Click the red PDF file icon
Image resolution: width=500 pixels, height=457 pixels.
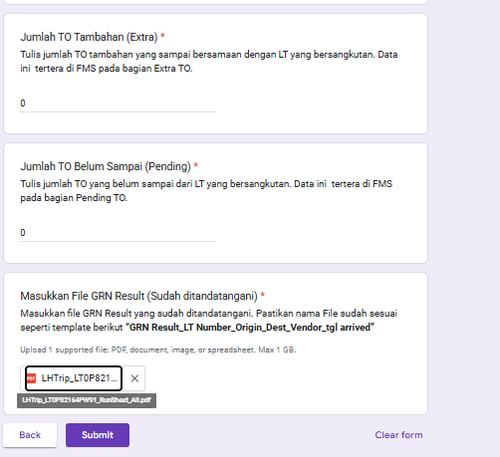pos(31,378)
